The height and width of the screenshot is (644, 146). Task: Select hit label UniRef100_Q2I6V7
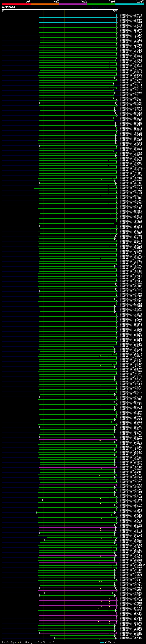coord(131,273)
